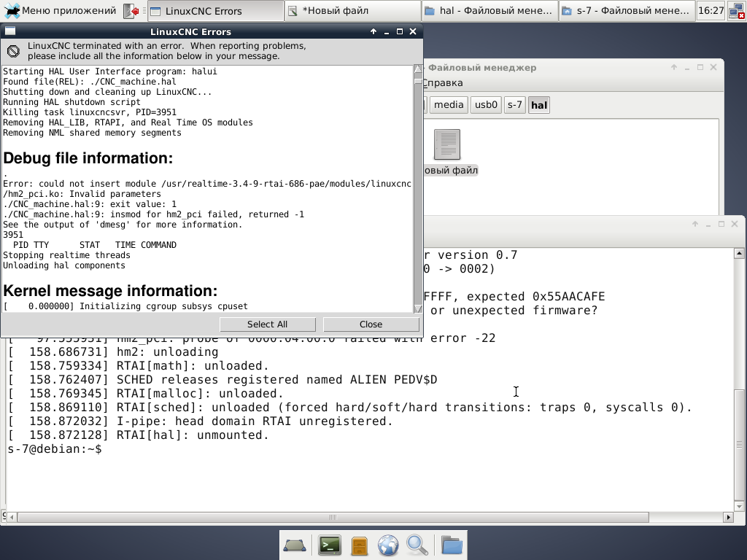Maximize the LinuxCNC Errors window

point(400,31)
